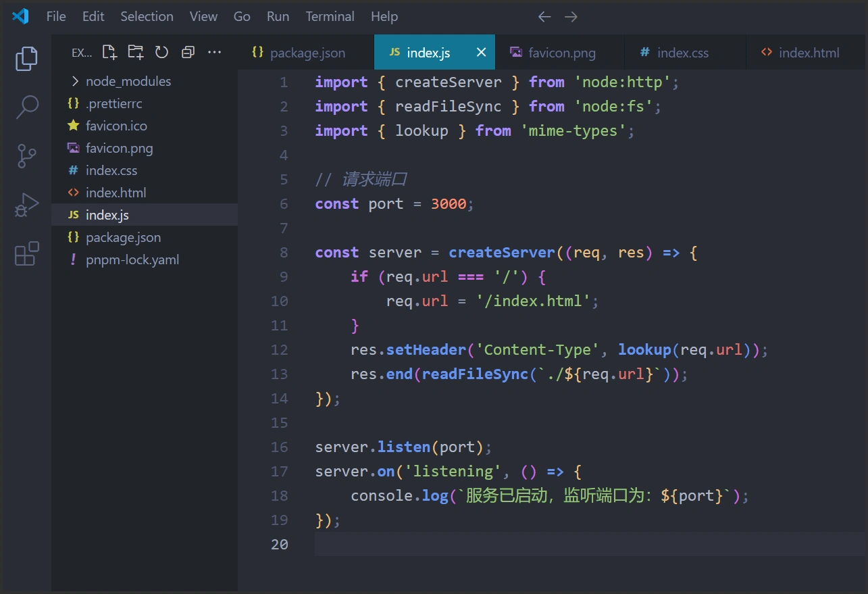Open pnpm-lock.yaml in the file tree
This screenshot has width=868, height=594.
click(x=145, y=259)
